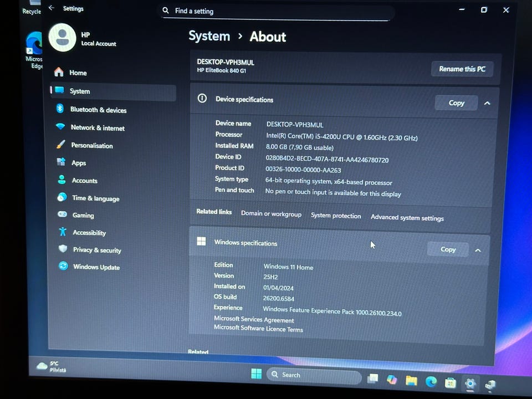Screen dimensions: 532x399
Task: Collapse the Windows specifications section
Action: 478,250
